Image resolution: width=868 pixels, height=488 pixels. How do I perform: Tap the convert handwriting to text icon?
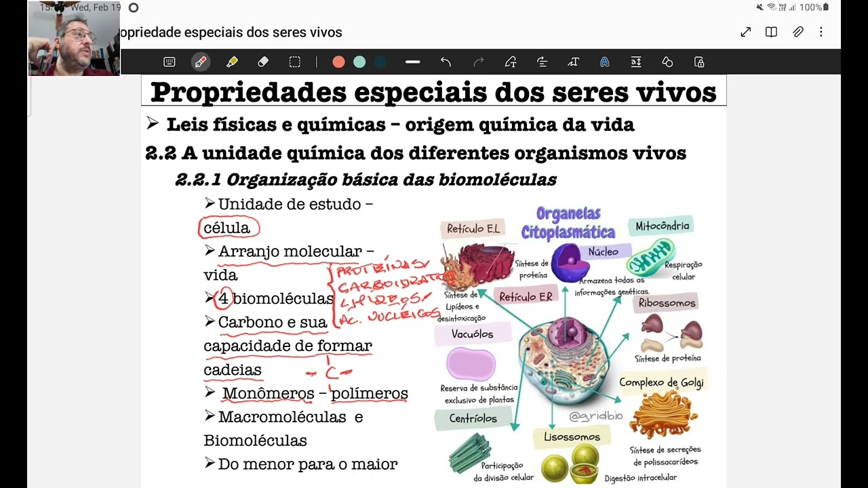[x=511, y=62]
